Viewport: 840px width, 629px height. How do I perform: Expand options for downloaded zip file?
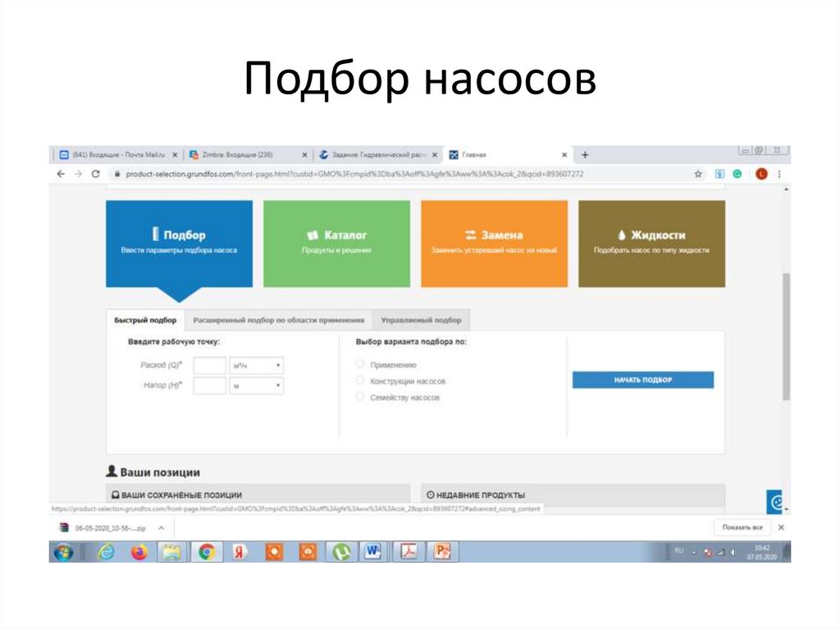pos(162,527)
